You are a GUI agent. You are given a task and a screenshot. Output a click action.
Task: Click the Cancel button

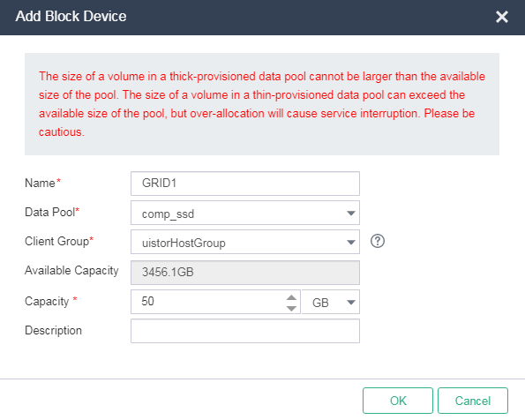click(x=473, y=401)
